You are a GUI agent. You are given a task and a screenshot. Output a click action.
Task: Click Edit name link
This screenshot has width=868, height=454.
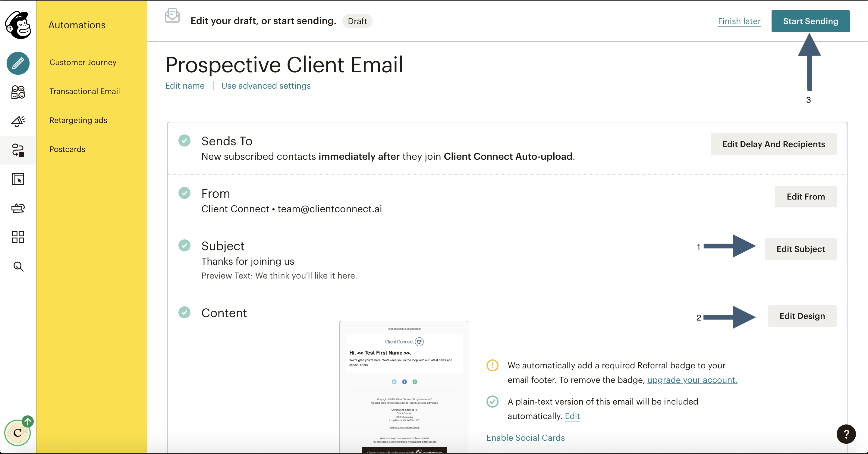pos(185,86)
